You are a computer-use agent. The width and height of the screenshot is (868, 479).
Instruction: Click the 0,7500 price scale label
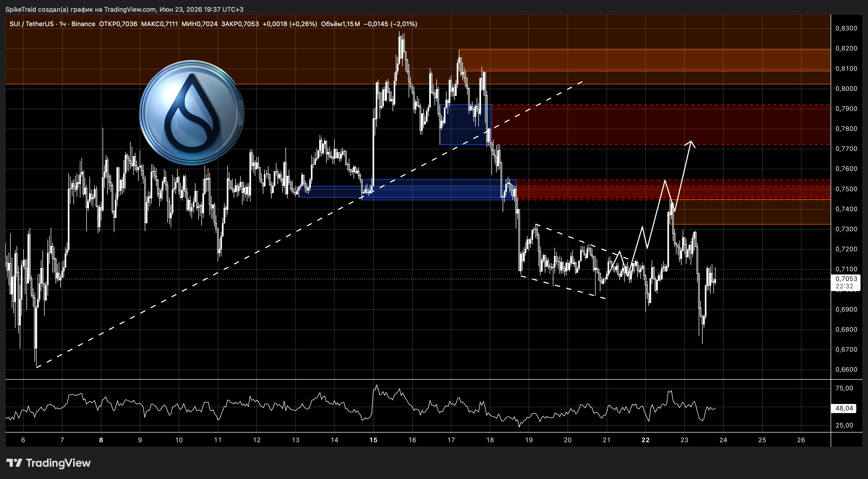coord(846,189)
